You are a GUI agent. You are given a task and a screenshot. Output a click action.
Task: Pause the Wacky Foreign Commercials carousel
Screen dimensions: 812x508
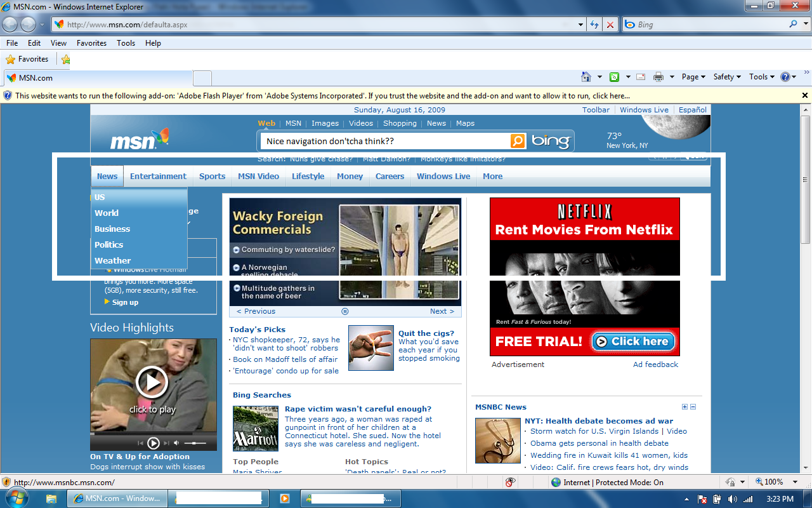pyautogui.click(x=344, y=311)
